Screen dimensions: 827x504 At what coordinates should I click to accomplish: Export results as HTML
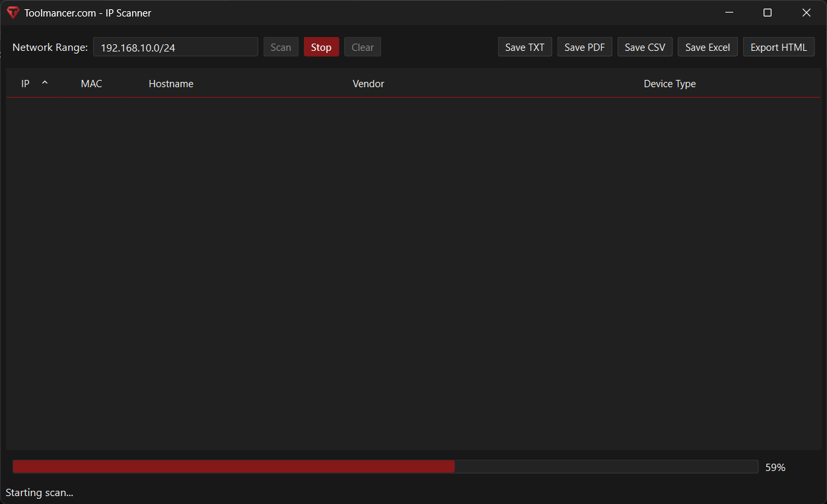click(779, 47)
